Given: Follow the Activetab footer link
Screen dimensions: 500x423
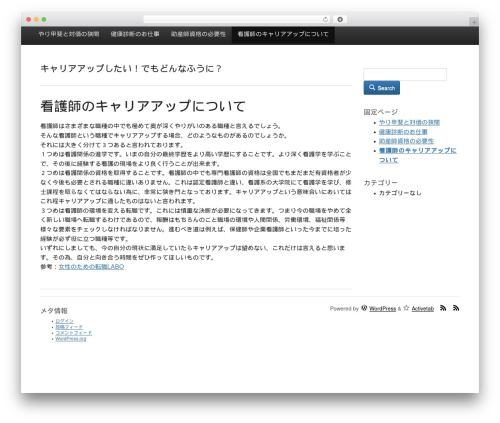Looking at the screenshot, I should pyautogui.click(x=423, y=309).
